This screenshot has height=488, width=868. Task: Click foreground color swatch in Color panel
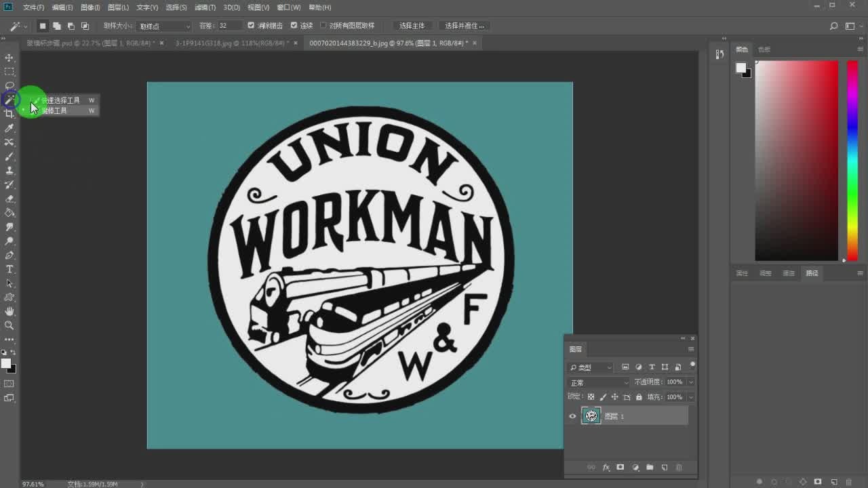tap(741, 68)
